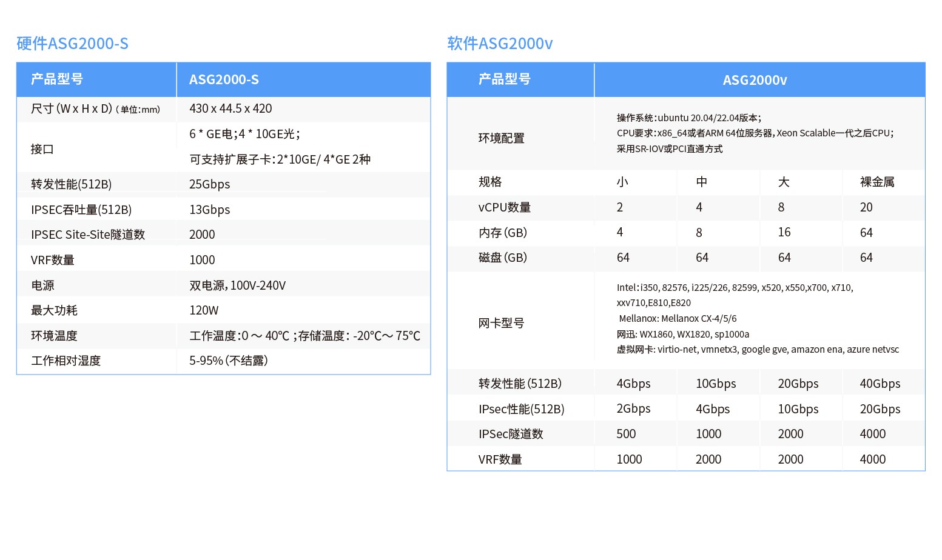
Task: Select the text '6 * GE电;4 * 10GE光;'
Action: 244,134
